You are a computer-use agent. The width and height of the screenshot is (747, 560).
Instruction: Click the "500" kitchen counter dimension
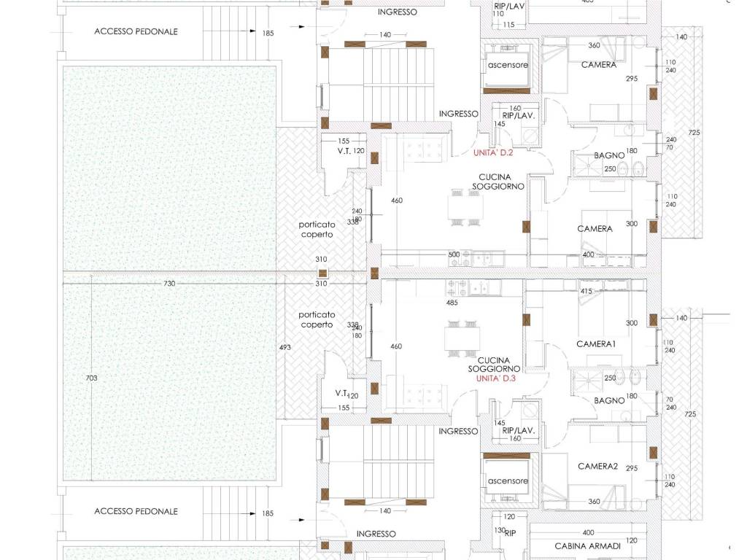(x=454, y=254)
